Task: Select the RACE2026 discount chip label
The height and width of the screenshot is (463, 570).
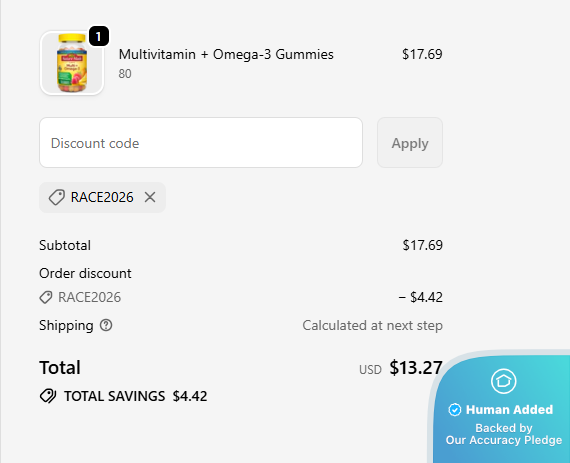Action: click(102, 197)
